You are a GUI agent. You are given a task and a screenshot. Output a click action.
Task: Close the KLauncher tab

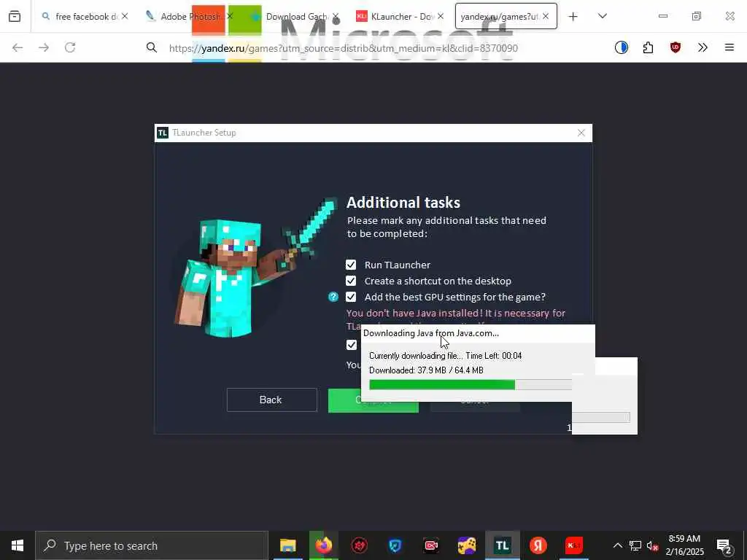click(x=441, y=16)
